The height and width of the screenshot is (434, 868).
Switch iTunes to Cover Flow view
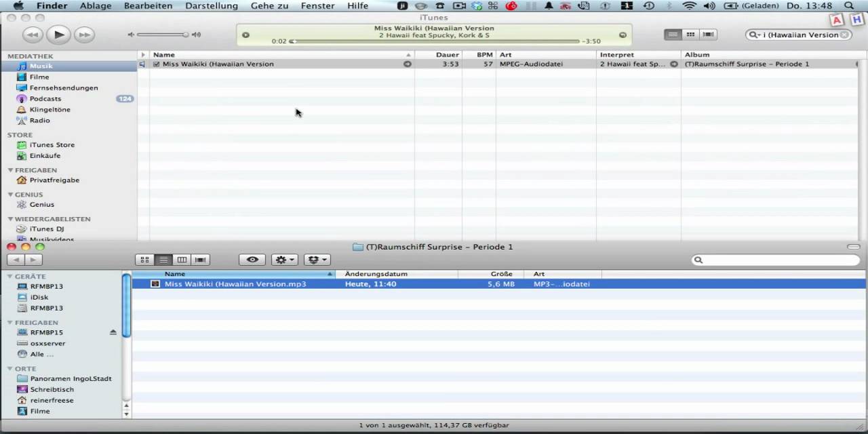(x=708, y=35)
